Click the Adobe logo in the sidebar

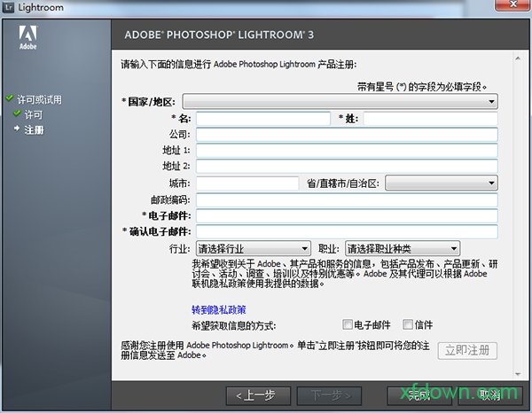27,37
